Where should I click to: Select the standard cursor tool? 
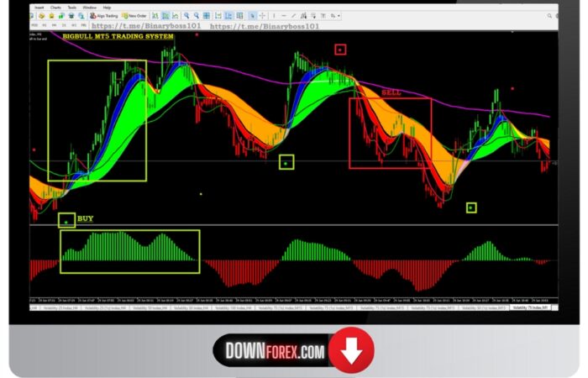tap(252, 16)
